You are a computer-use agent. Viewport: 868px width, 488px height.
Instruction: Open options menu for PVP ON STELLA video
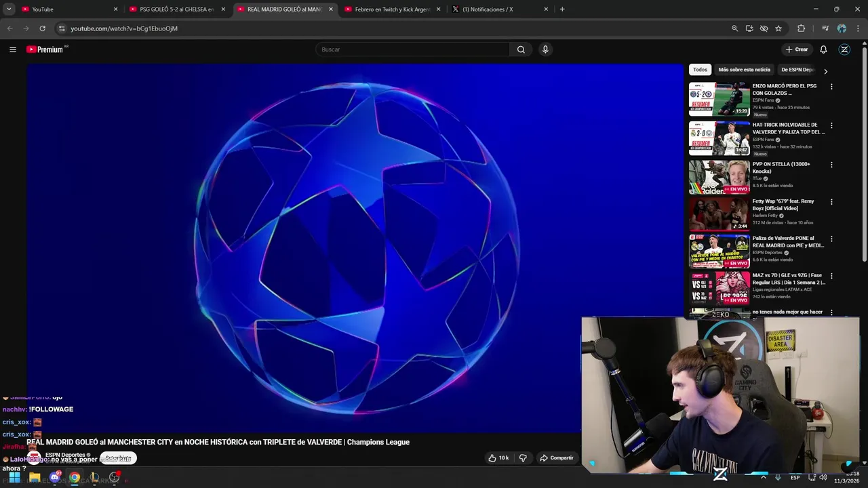[x=831, y=165]
